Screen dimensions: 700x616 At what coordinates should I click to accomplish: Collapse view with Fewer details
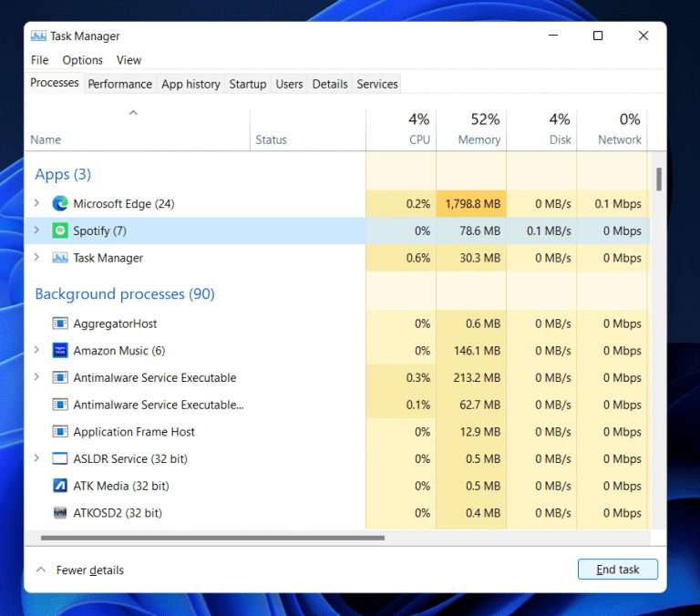[80, 570]
